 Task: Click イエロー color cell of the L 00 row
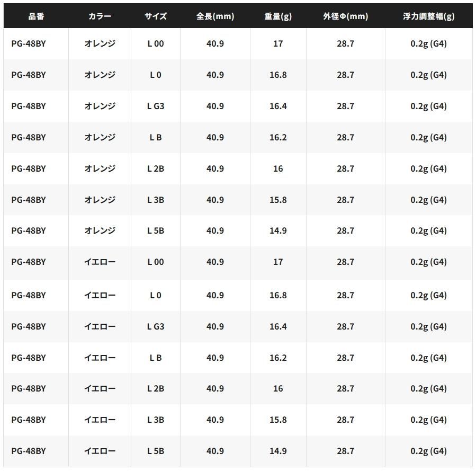pos(100,262)
